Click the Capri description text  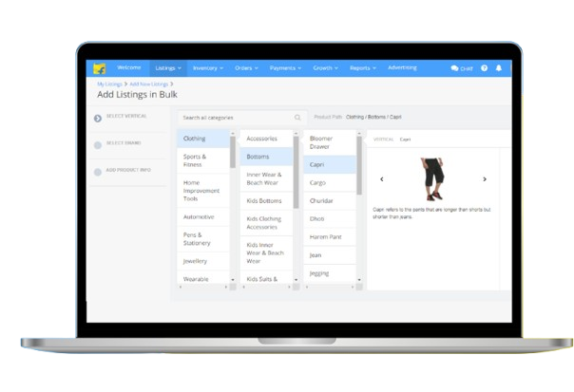pyautogui.click(x=431, y=214)
